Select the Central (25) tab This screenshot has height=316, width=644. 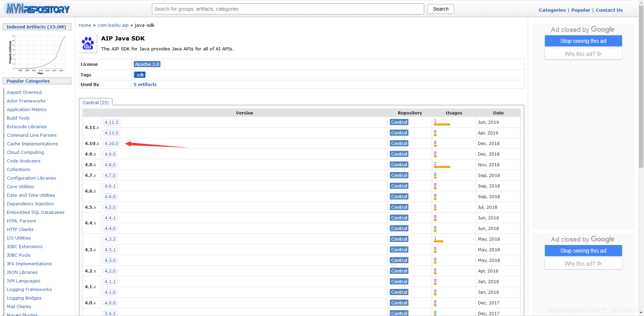[x=96, y=102]
